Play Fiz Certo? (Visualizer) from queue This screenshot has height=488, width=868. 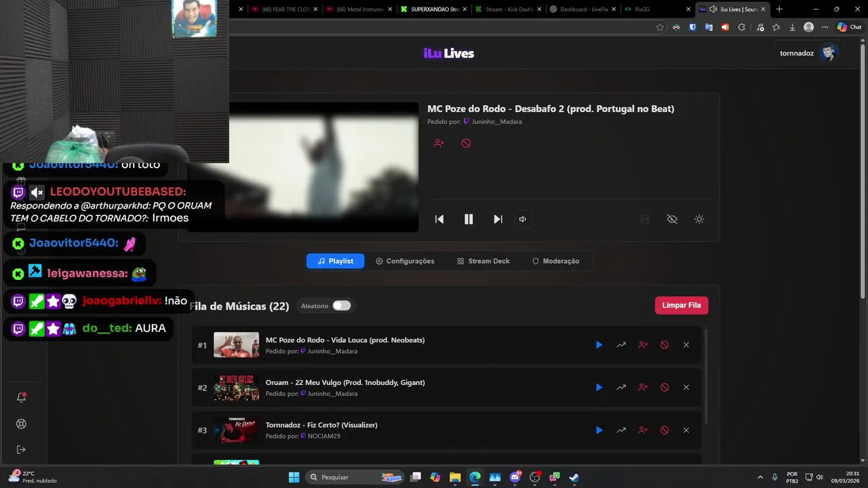pos(599,430)
